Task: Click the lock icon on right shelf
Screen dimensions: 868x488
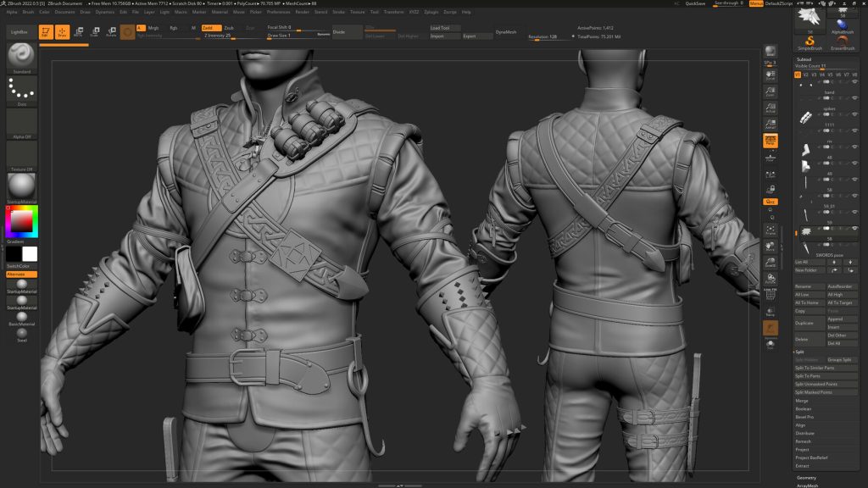Action: point(770,189)
